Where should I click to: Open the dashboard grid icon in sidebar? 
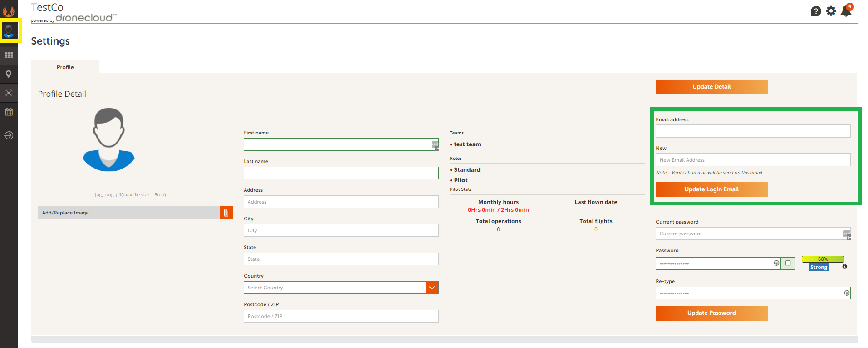[x=9, y=55]
